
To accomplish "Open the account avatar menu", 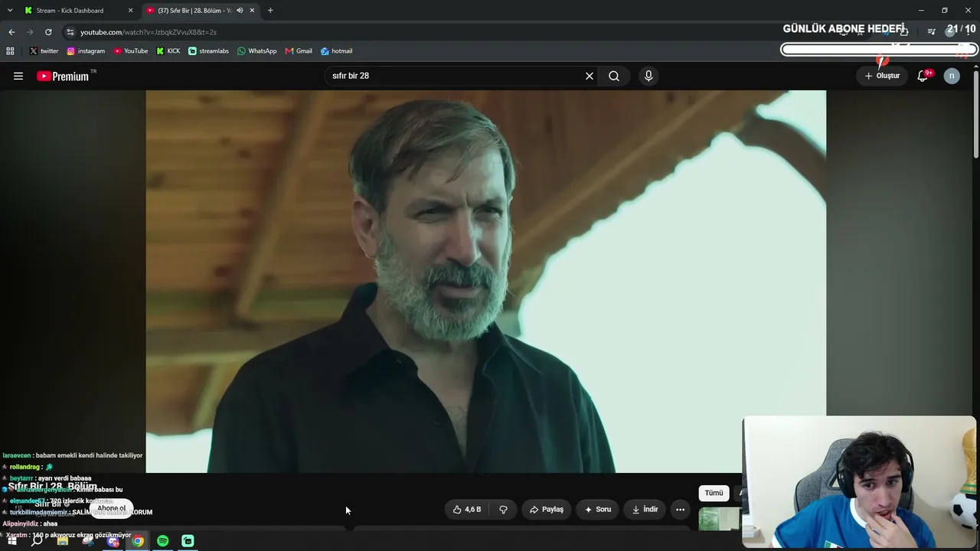I will click(952, 76).
